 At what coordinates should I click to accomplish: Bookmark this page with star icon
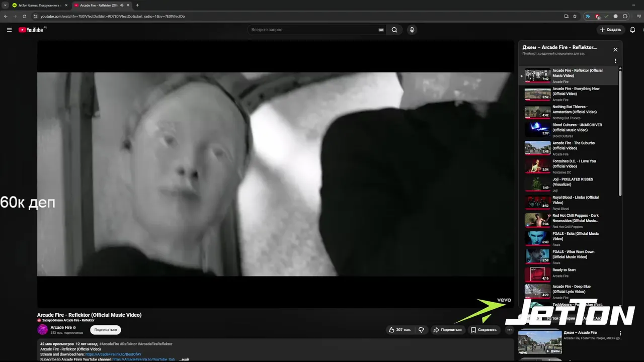[575, 16]
